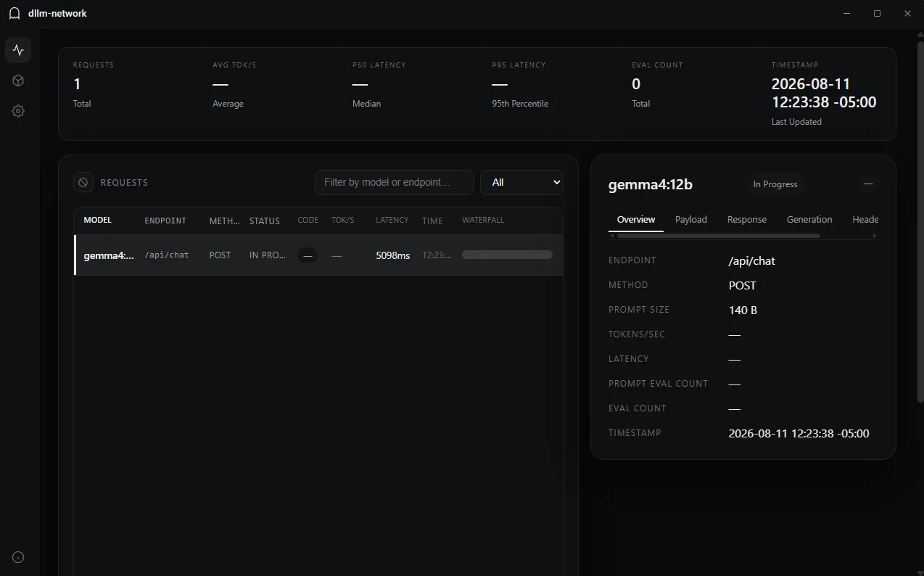Click the waterfall progress bar in request row
Image resolution: width=924 pixels, height=576 pixels.
(x=507, y=255)
